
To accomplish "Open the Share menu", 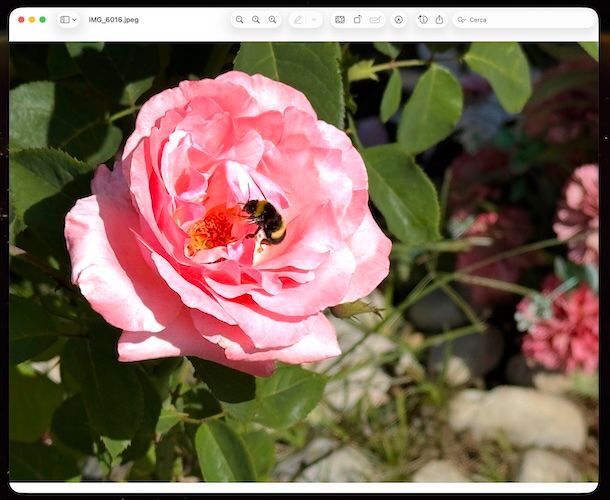I will [439, 19].
